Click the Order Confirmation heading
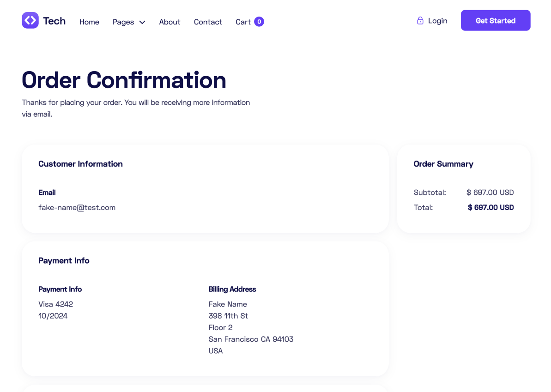 (x=124, y=80)
